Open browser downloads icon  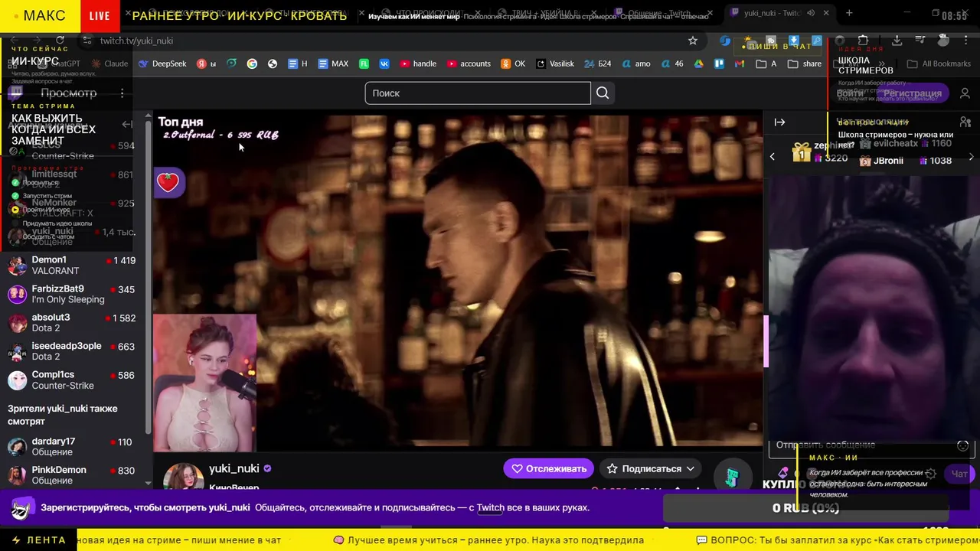[897, 41]
